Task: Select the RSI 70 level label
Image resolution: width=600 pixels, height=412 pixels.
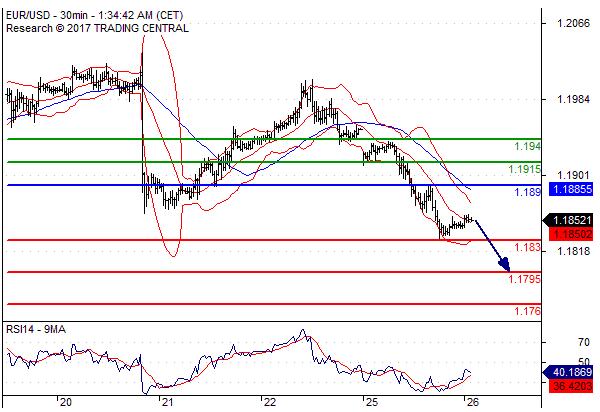Action: tap(584, 342)
